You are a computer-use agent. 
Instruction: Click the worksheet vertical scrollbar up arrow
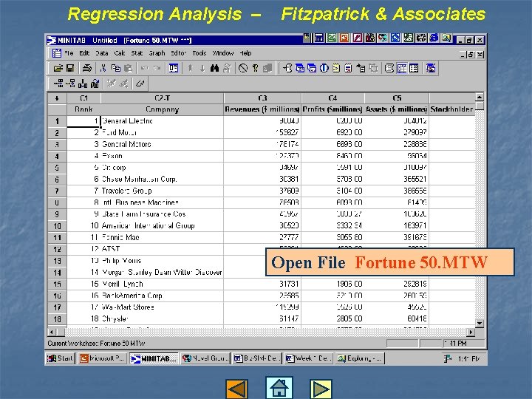pos(480,97)
